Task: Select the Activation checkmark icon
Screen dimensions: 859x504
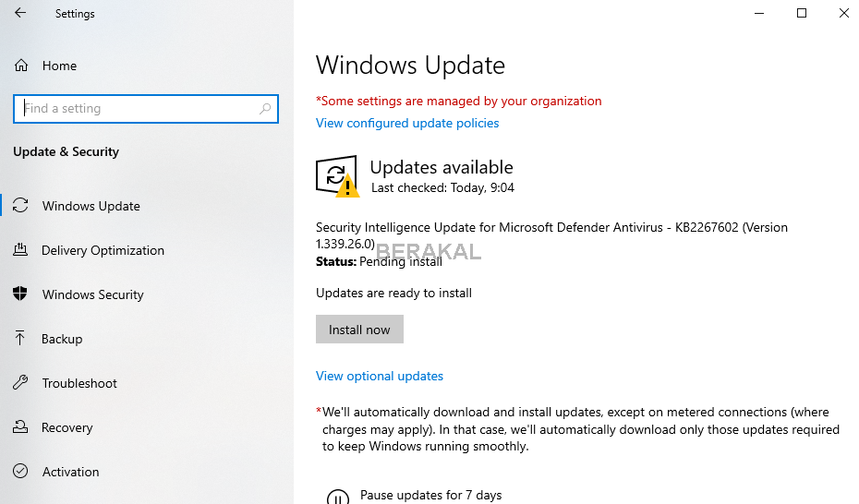Action: 20,471
